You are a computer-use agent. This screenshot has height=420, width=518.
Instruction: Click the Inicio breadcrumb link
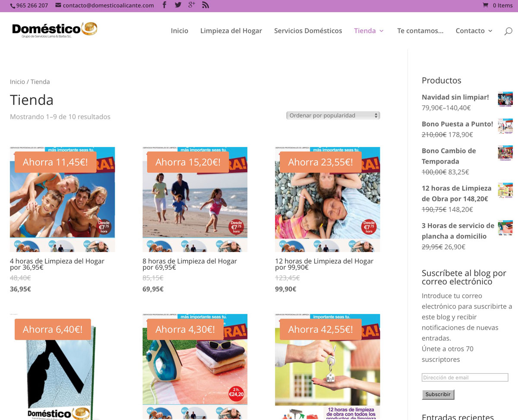(x=17, y=82)
